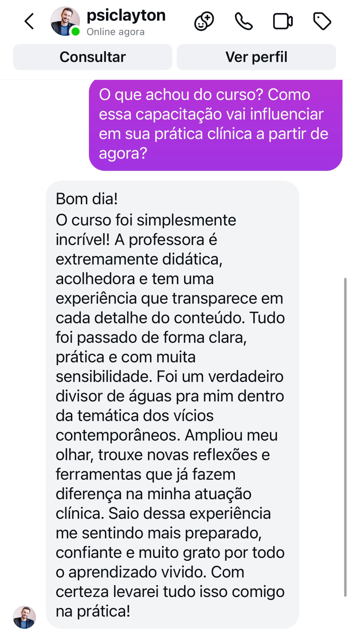Go back using the left arrow

click(29, 21)
